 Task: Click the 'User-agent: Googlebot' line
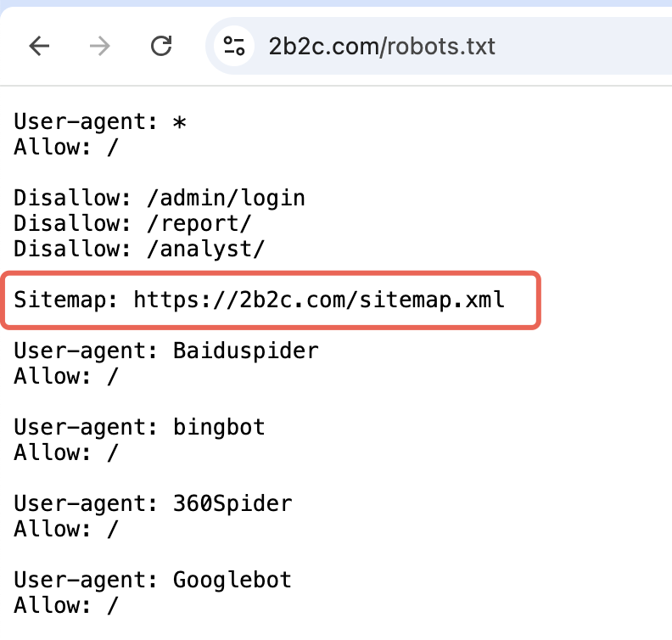pos(153,580)
